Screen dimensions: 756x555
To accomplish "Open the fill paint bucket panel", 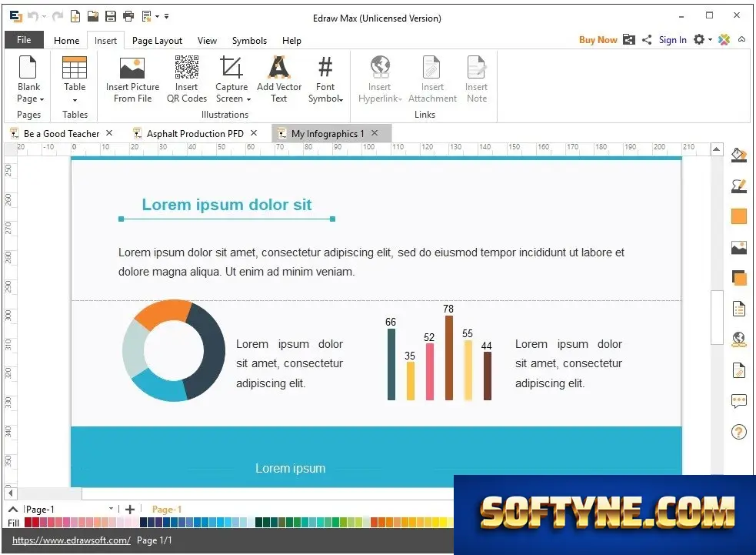I will [x=738, y=155].
